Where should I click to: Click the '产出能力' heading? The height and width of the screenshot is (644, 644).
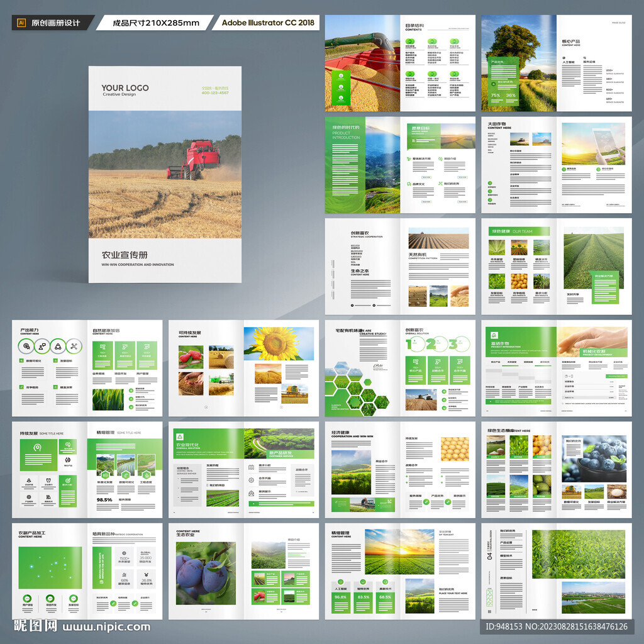click(x=30, y=330)
